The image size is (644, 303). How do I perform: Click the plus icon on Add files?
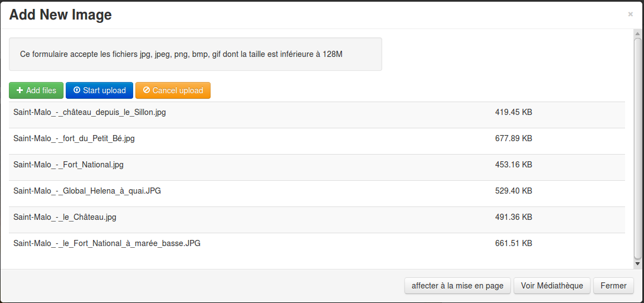pos(19,90)
